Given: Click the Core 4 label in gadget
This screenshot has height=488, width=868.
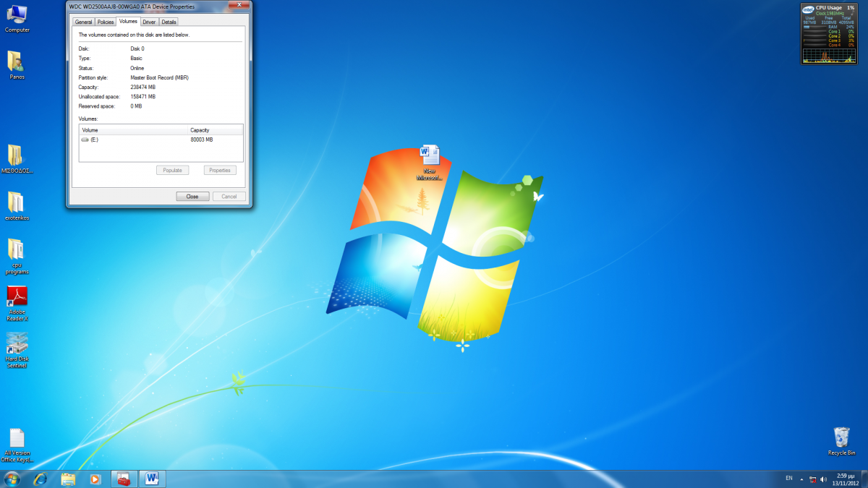Looking at the screenshot, I should [x=835, y=45].
